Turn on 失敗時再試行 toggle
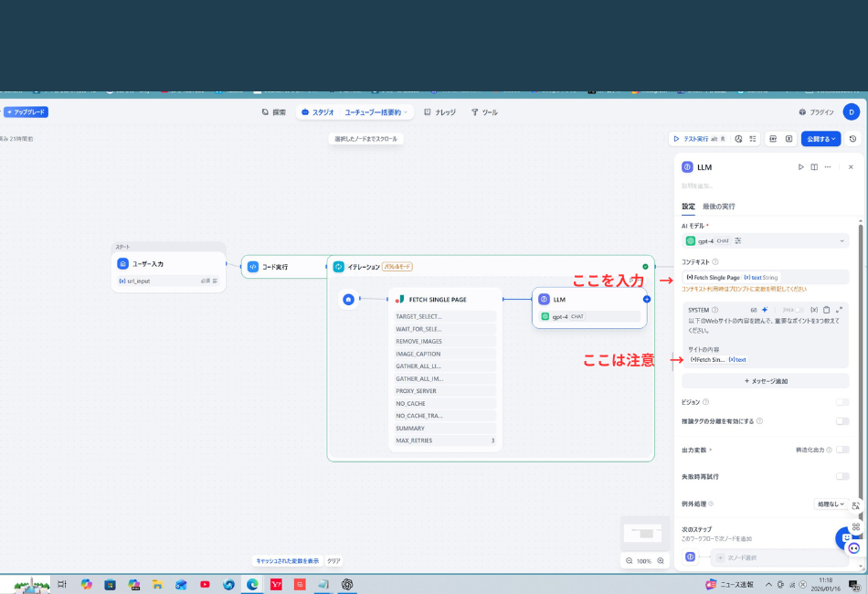The width and height of the screenshot is (868, 594). 842,476
